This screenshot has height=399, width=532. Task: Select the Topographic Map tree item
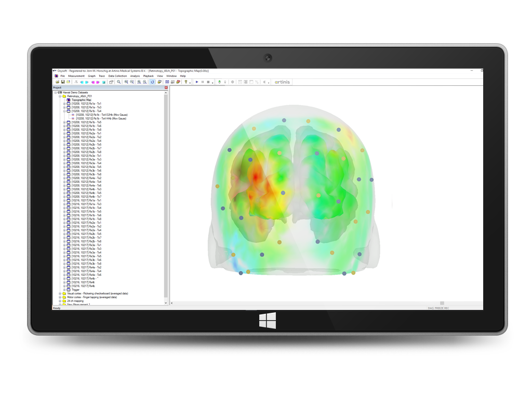(x=81, y=100)
